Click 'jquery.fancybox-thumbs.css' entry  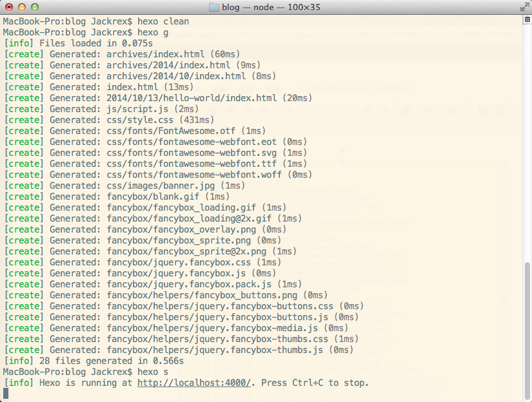click(261, 339)
